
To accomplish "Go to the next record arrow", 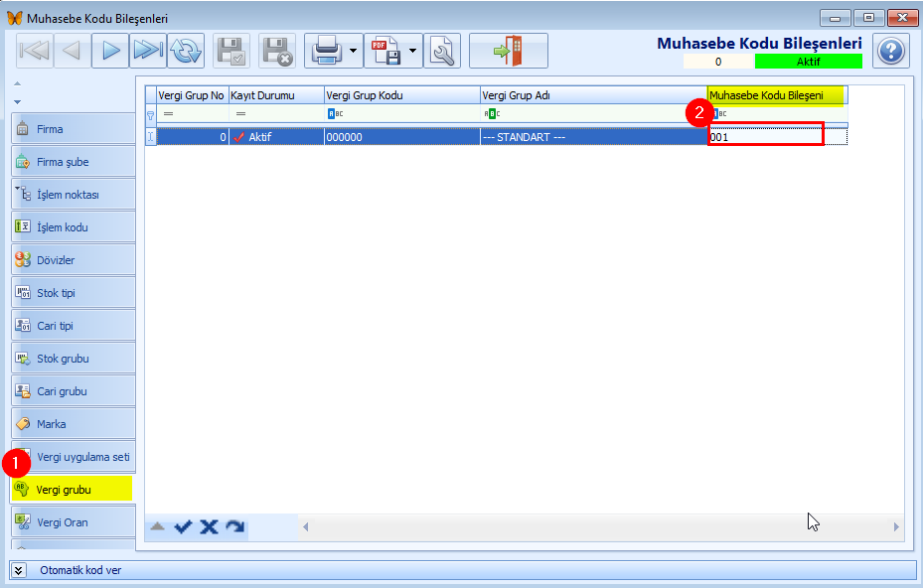I will click(x=110, y=51).
